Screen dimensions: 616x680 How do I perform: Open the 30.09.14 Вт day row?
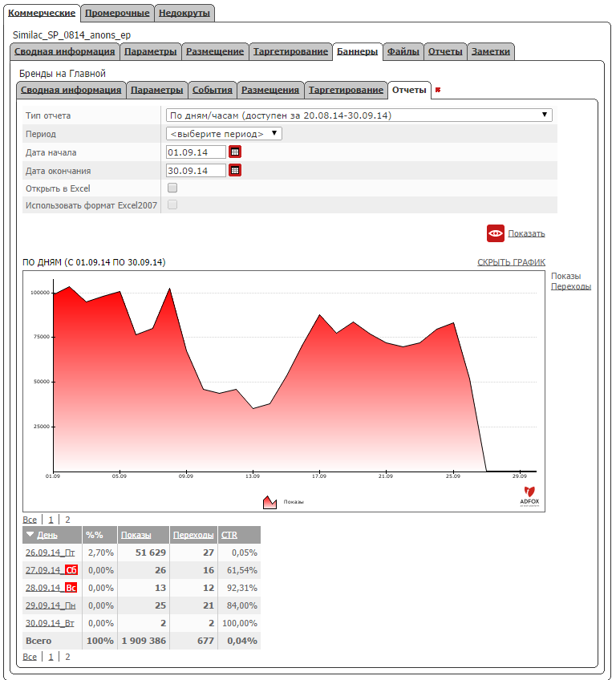click(50, 623)
